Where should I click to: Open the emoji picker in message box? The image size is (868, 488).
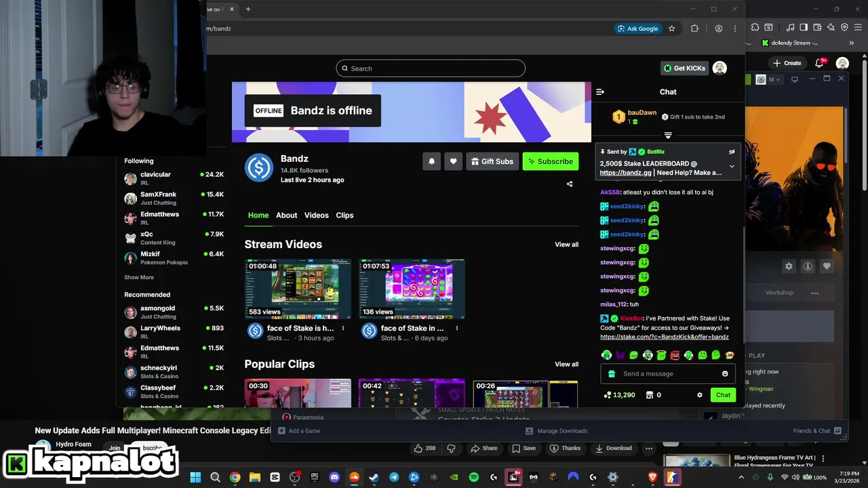[x=725, y=373]
